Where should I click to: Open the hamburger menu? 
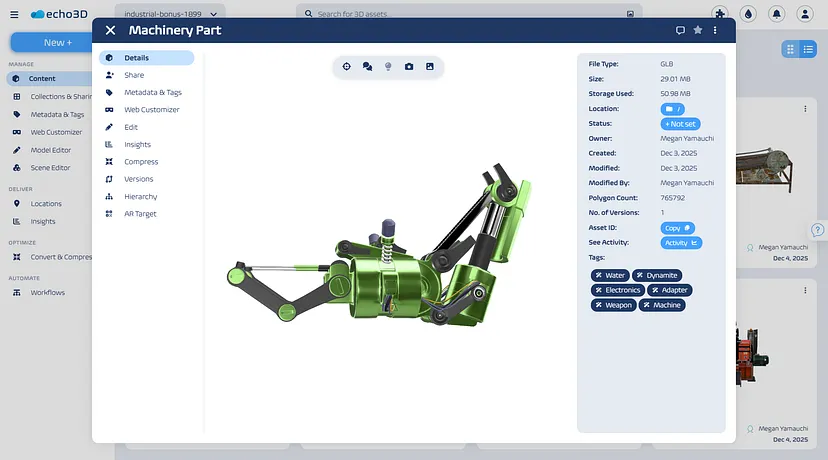pyautogui.click(x=14, y=14)
